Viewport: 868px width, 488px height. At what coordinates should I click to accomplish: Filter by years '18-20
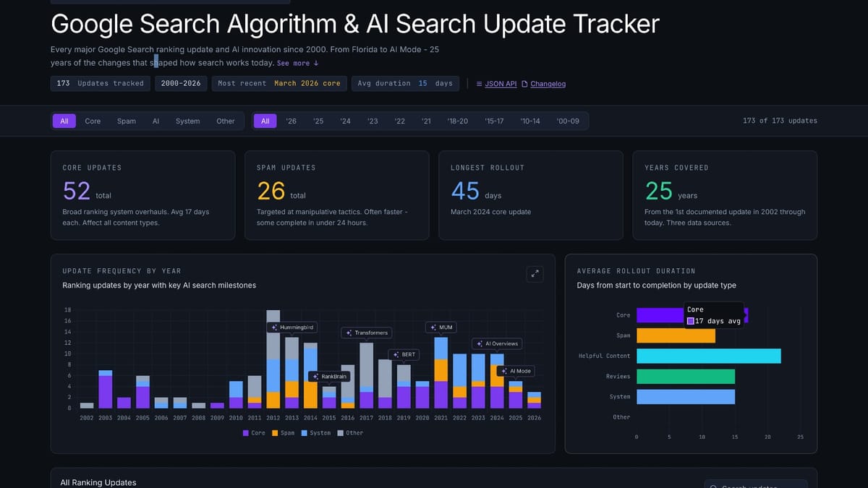click(457, 121)
